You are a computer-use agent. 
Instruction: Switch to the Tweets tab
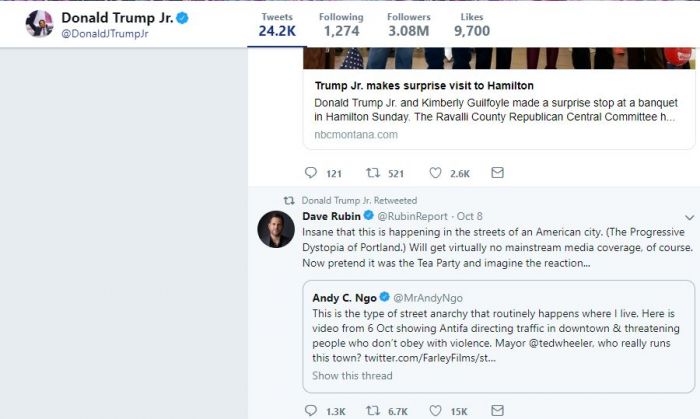[x=277, y=25]
